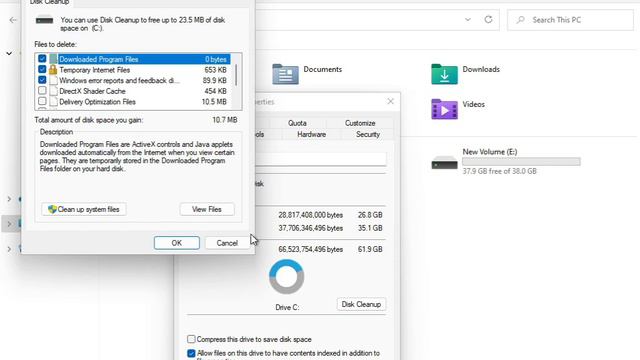Open the Security tab

[368, 134]
